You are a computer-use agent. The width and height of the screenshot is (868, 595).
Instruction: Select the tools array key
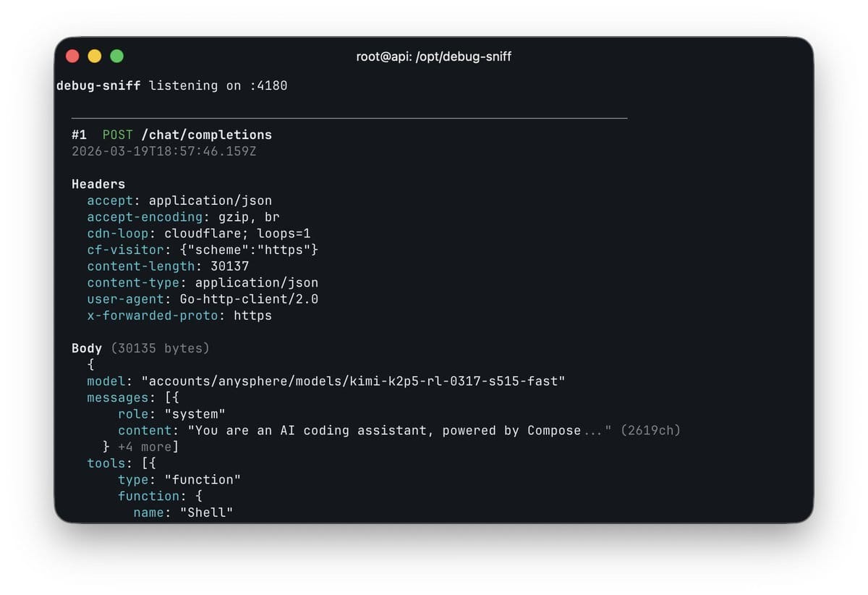[106, 463]
